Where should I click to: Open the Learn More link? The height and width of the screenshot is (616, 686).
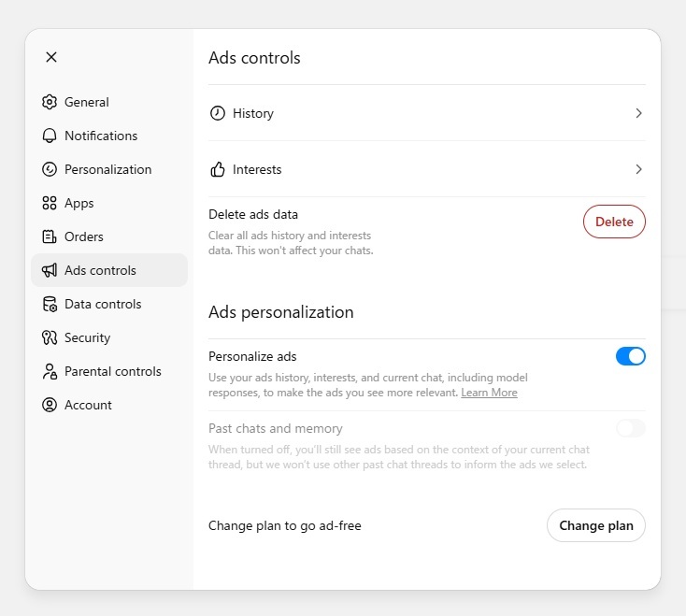489,393
